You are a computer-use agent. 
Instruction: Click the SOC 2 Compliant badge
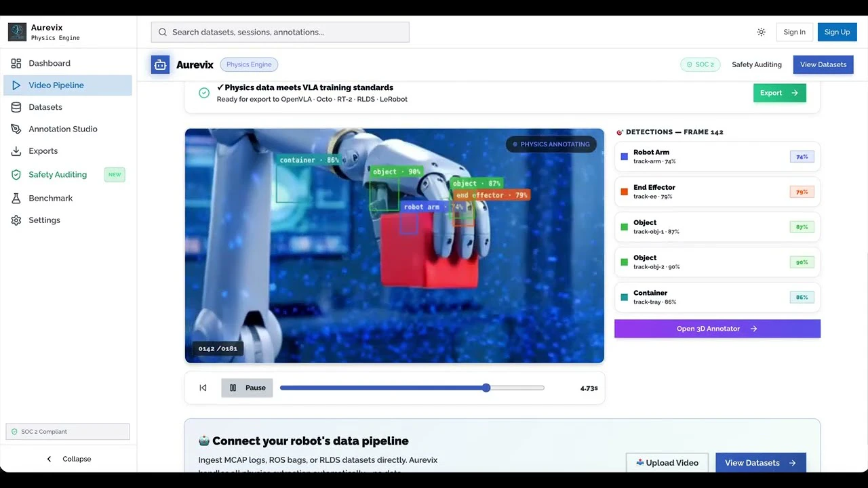point(68,432)
